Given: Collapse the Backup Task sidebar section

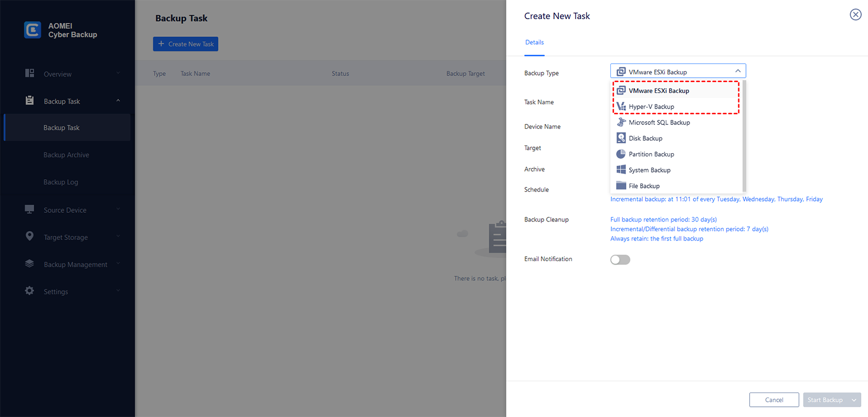Looking at the screenshot, I should (x=118, y=101).
